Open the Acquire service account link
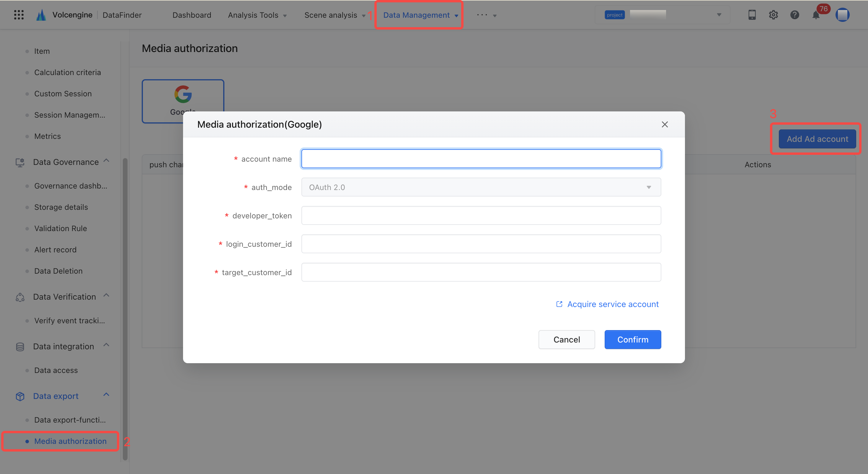This screenshot has width=868, height=474. [x=607, y=304]
